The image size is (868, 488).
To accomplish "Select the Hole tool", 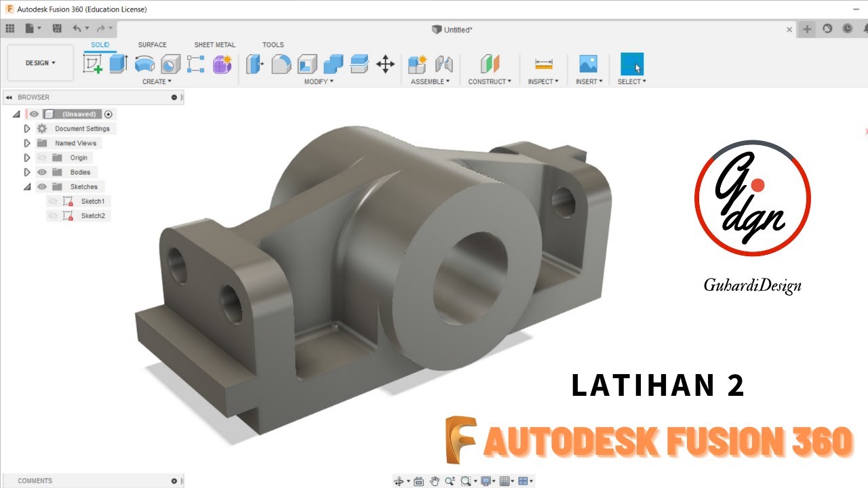I will point(170,64).
